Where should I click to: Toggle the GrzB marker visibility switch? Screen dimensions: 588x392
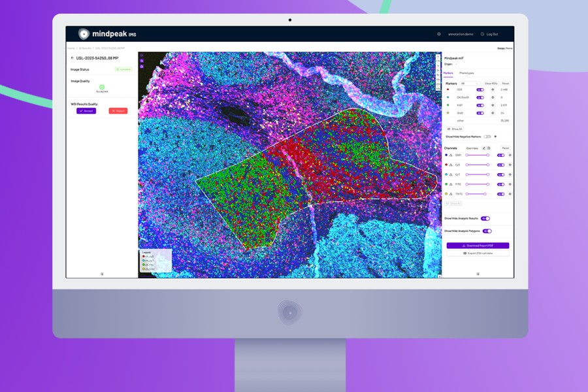pos(480,113)
